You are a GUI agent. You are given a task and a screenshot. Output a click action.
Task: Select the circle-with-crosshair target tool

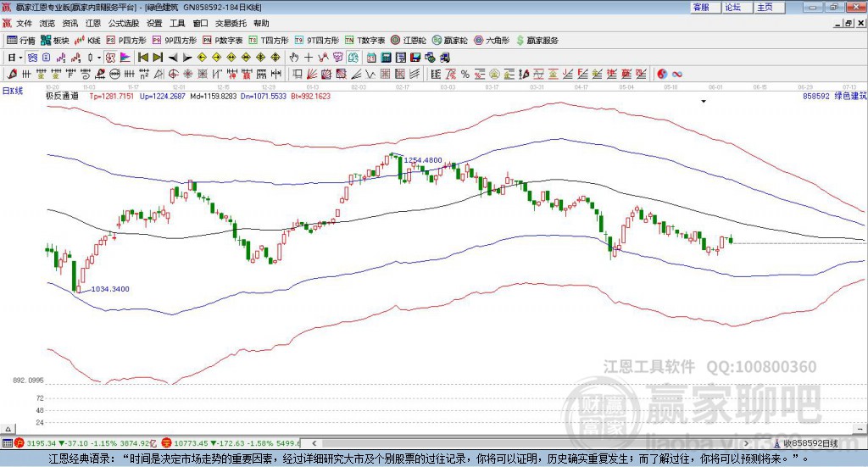pos(173,74)
